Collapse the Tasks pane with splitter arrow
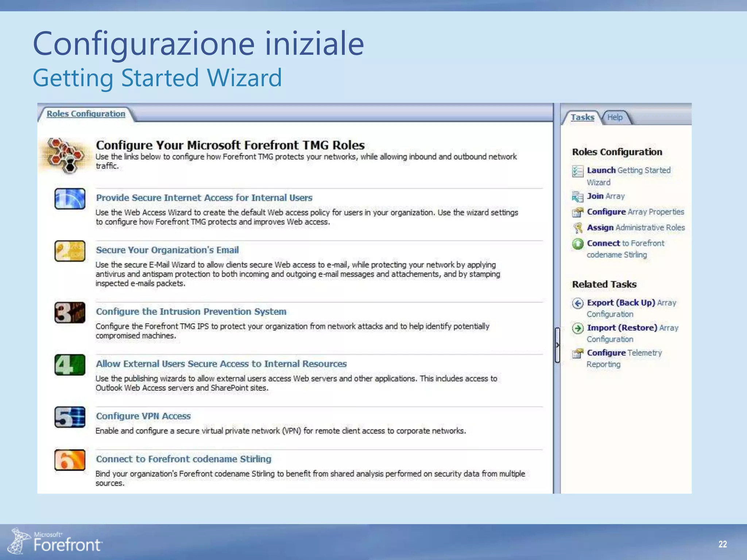This screenshot has width=747, height=560. pyautogui.click(x=557, y=345)
